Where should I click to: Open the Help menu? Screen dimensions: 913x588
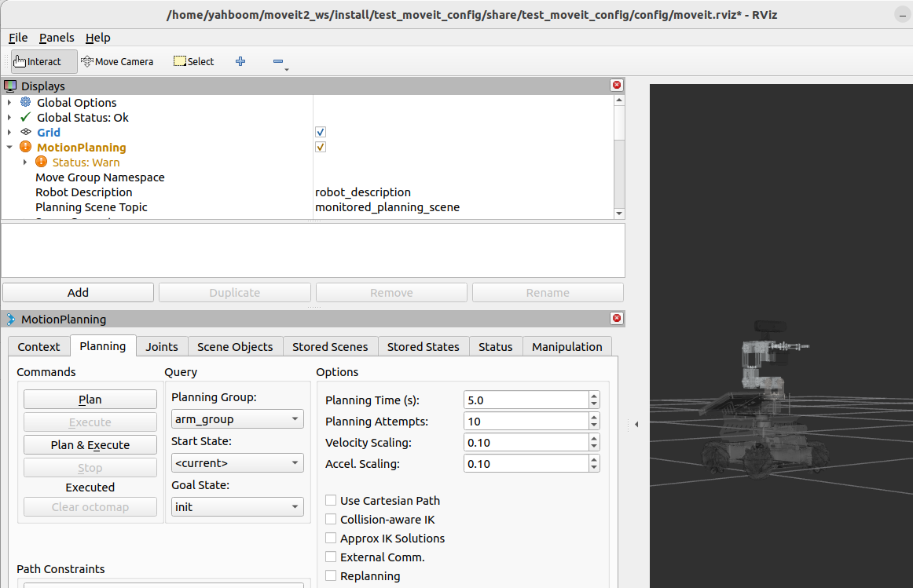tap(97, 38)
